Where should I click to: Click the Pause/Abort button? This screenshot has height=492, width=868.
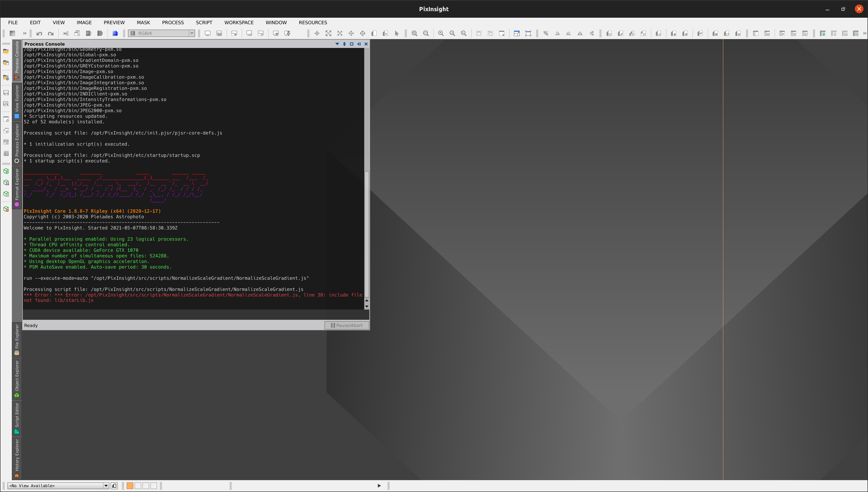(x=346, y=325)
